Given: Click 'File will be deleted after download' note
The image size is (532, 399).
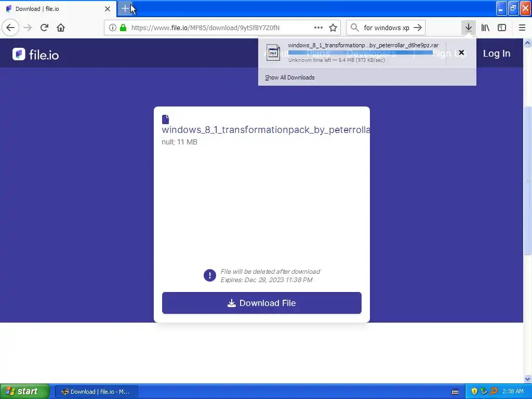Looking at the screenshot, I should pos(270,271).
